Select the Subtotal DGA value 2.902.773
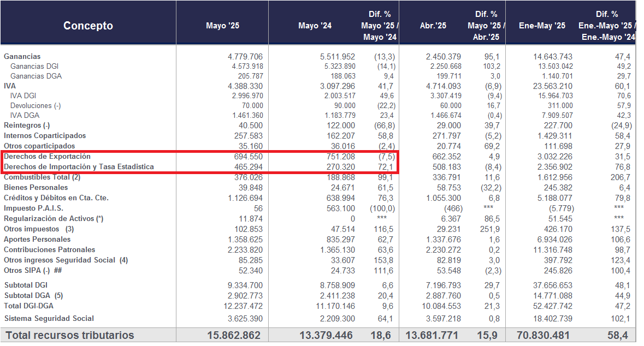This screenshot has height=346, width=644. pos(245,295)
